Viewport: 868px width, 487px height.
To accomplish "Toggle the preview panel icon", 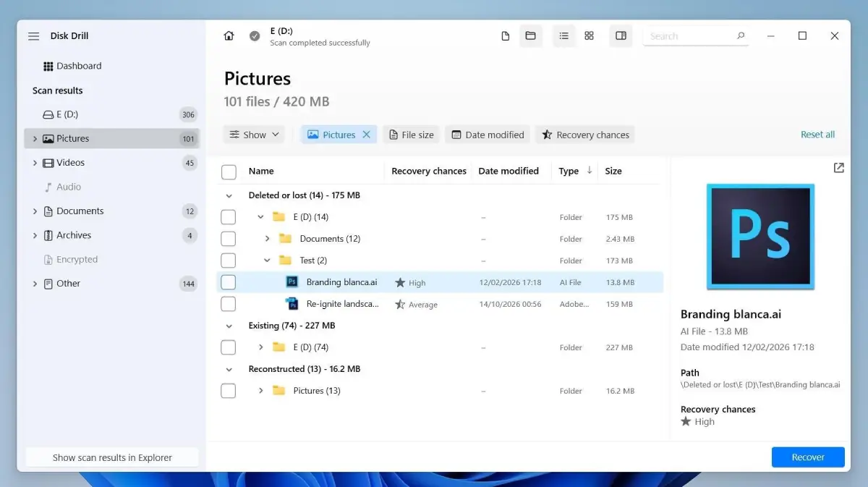I will 621,36.
